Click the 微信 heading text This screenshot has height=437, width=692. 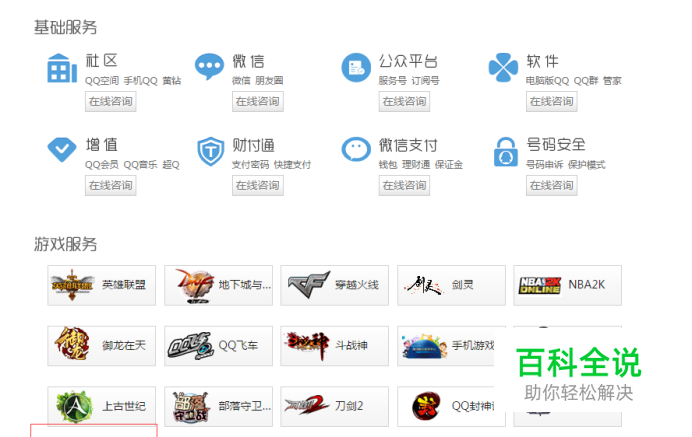click(x=248, y=61)
